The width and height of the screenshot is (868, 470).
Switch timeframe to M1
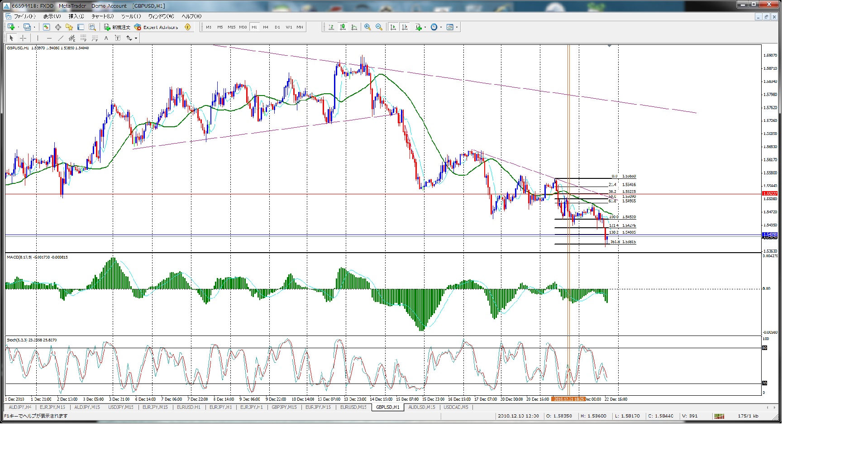209,27
